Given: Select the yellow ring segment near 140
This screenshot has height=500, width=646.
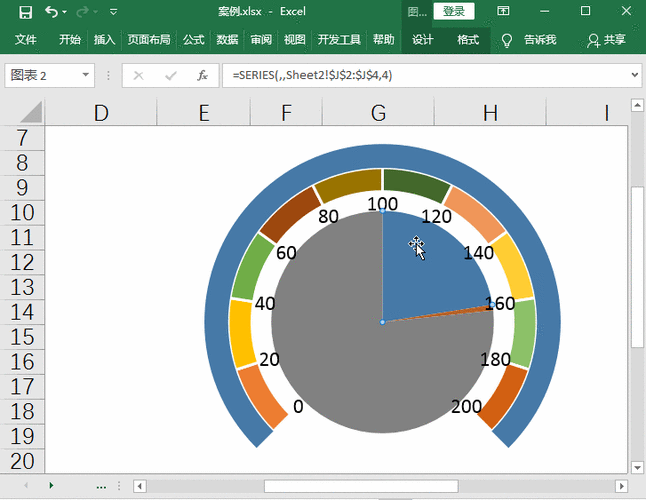Looking at the screenshot, I should (513, 268).
